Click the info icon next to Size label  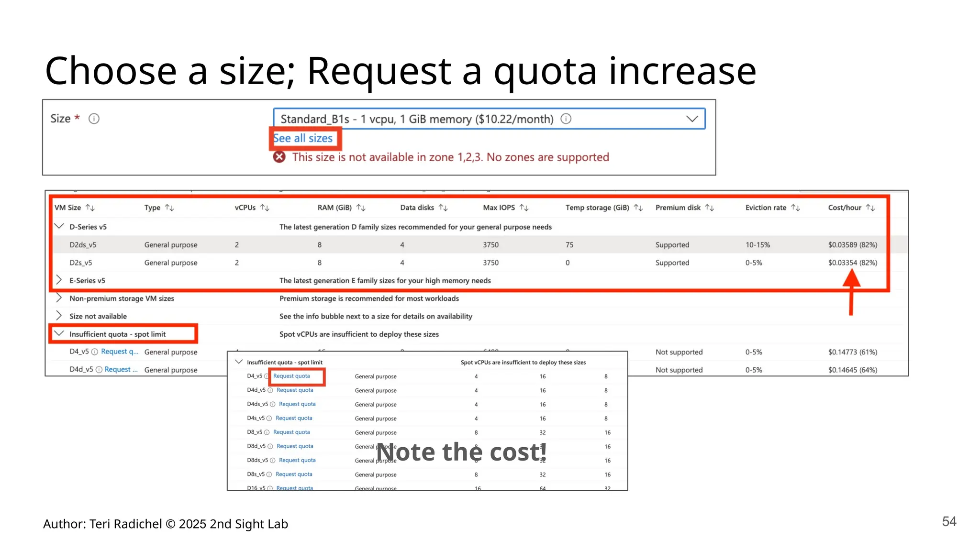pyautogui.click(x=94, y=119)
